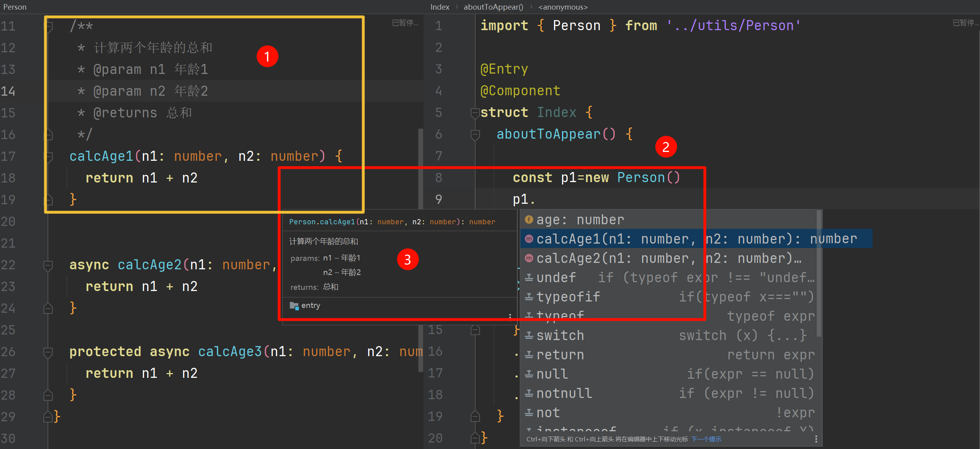980x449 pixels.
Task: Click the aboutToAppear() breadcrumb
Action: [x=493, y=7]
